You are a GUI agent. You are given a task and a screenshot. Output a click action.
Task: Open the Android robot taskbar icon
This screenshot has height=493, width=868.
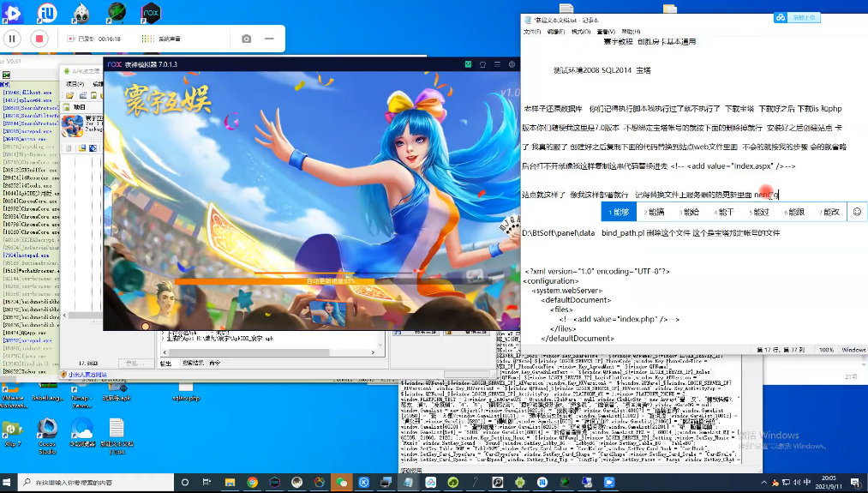(x=520, y=483)
